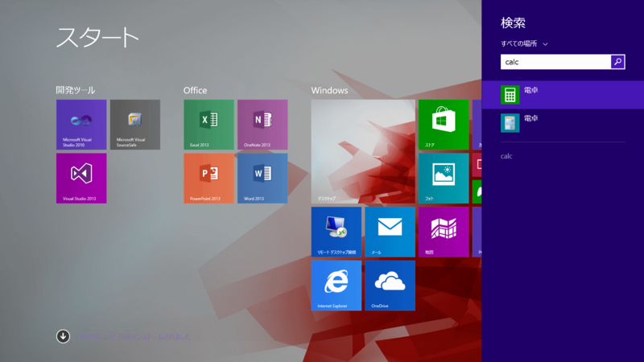The width and height of the screenshot is (644, 362).
Task: Click the スタート screen title
Action: [97, 38]
